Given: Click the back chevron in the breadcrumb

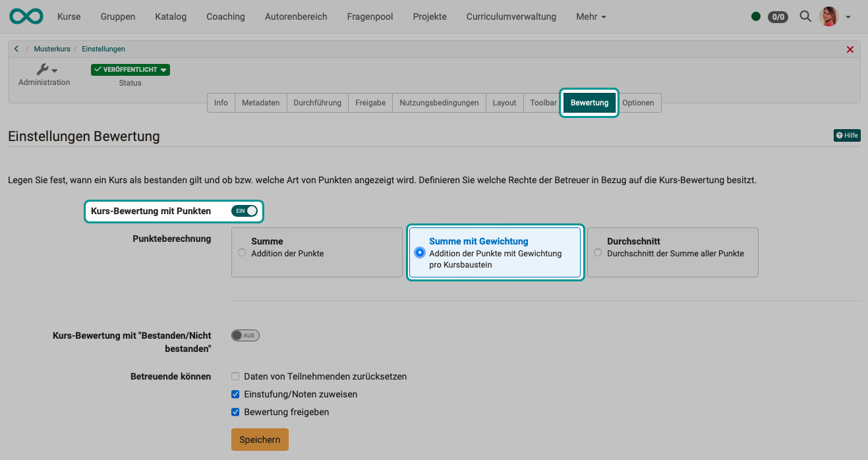Looking at the screenshot, I should (x=16, y=48).
